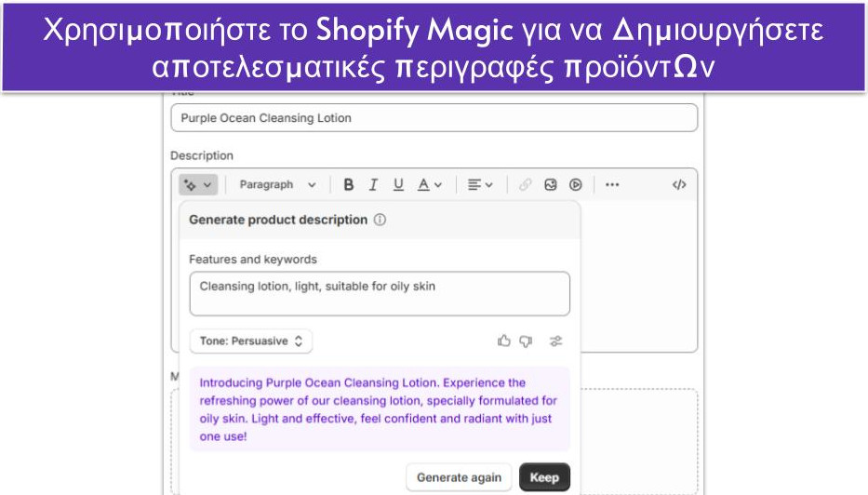The image size is (868, 495).
Task: Open the text color picker
Action: tap(430, 185)
